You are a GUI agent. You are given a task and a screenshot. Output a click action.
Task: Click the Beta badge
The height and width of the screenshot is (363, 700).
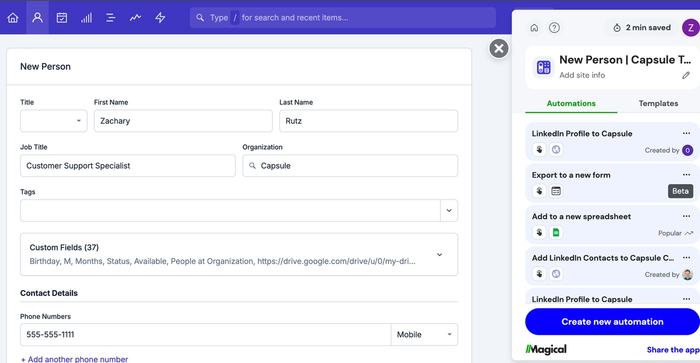pos(680,191)
